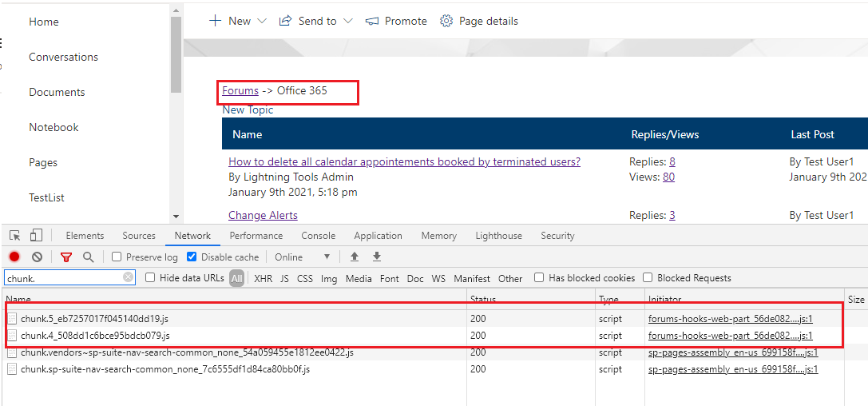
Task: Expand the New menu chevron
Action: point(262,22)
